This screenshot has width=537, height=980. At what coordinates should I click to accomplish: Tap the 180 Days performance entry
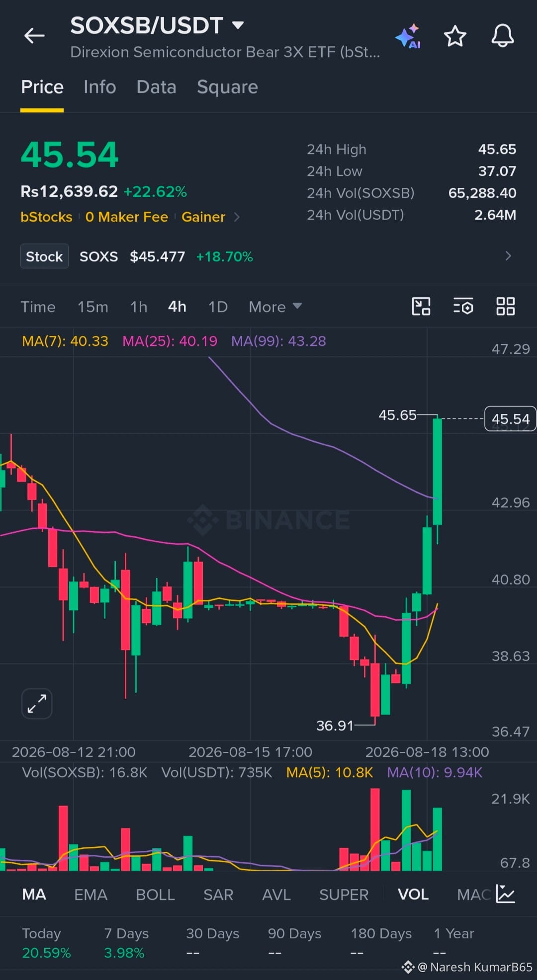tap(381, 943)
